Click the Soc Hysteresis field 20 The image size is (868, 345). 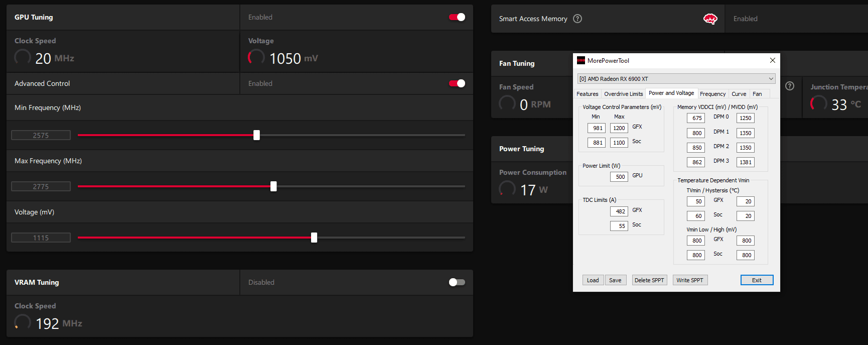click(x=746, y=216)
